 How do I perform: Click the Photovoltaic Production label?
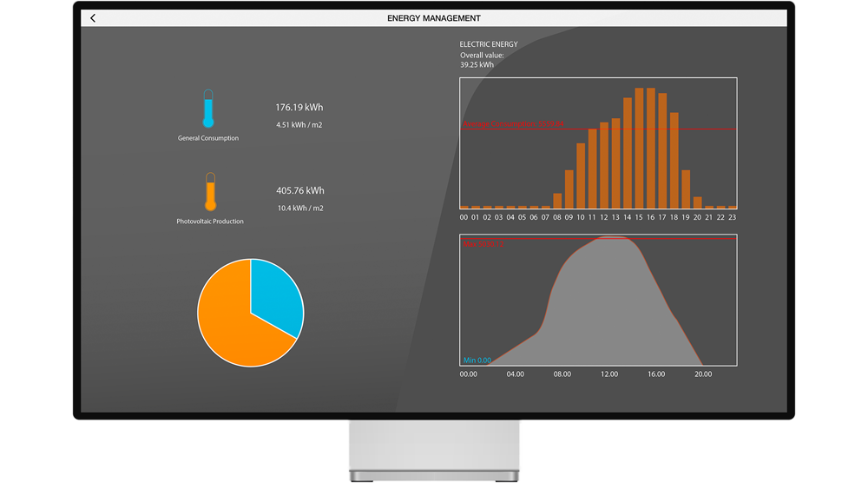tap(210, 222)
